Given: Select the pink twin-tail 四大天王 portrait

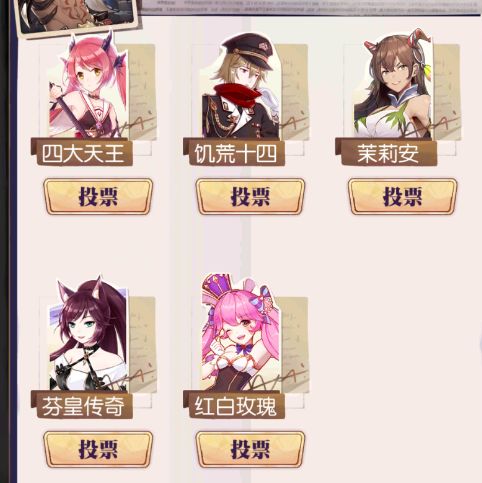Looking at the screenshot, I should click(x=88, y=85).
